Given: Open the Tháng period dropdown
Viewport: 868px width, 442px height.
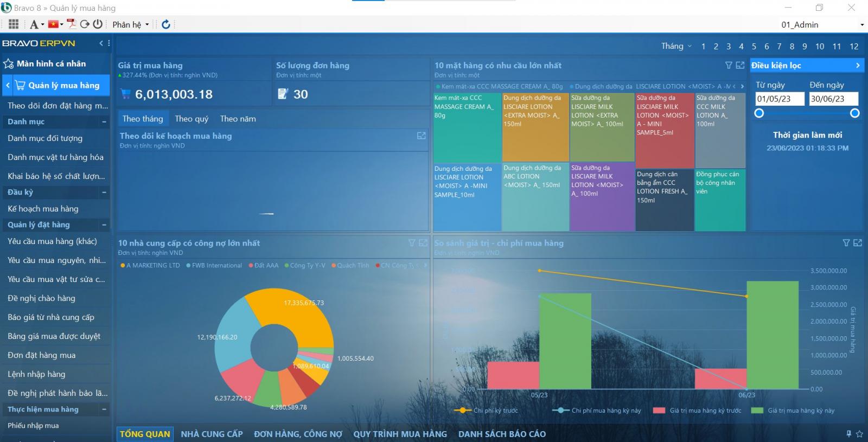Looking at the screenshot, I should click(x=676, y=46).
